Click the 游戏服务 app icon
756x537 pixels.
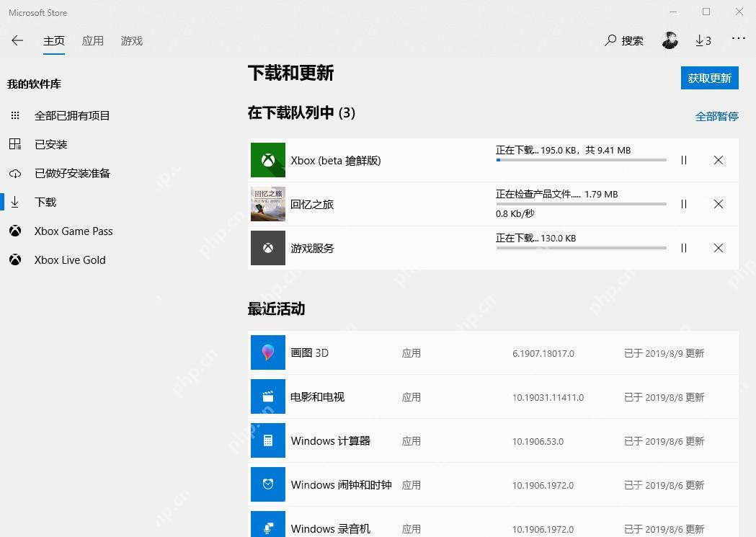[x=268, y=248]
